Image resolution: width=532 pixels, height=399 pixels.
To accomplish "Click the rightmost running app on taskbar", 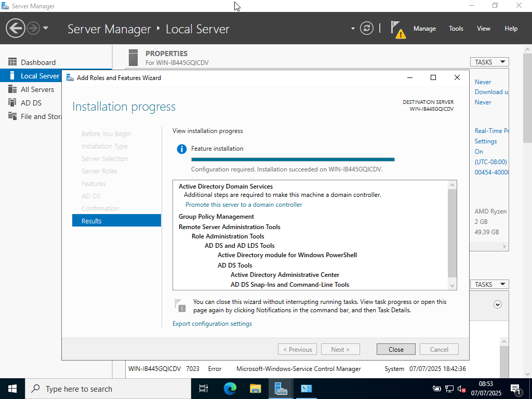I will (x=306, y=389).
